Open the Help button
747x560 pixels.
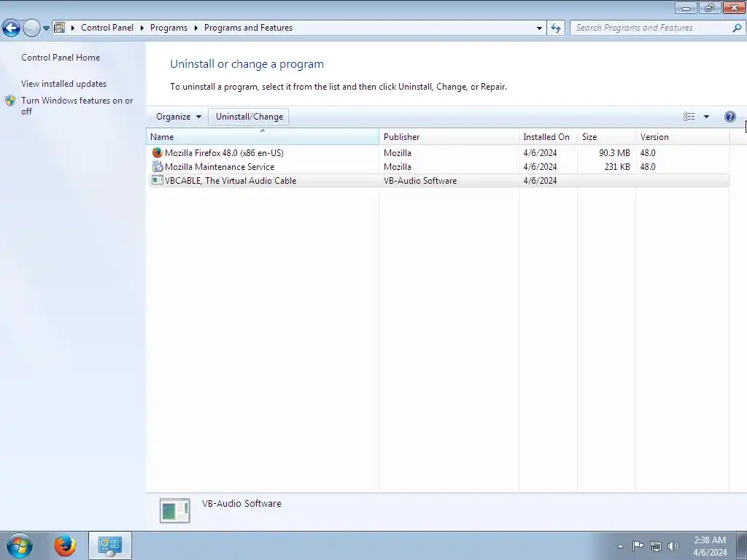tap(729, 117)
